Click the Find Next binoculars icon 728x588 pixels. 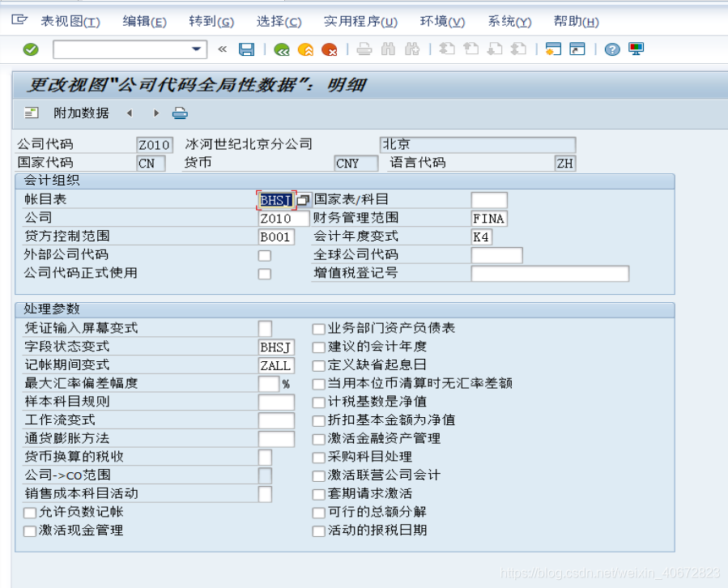(x=412, y=49)
